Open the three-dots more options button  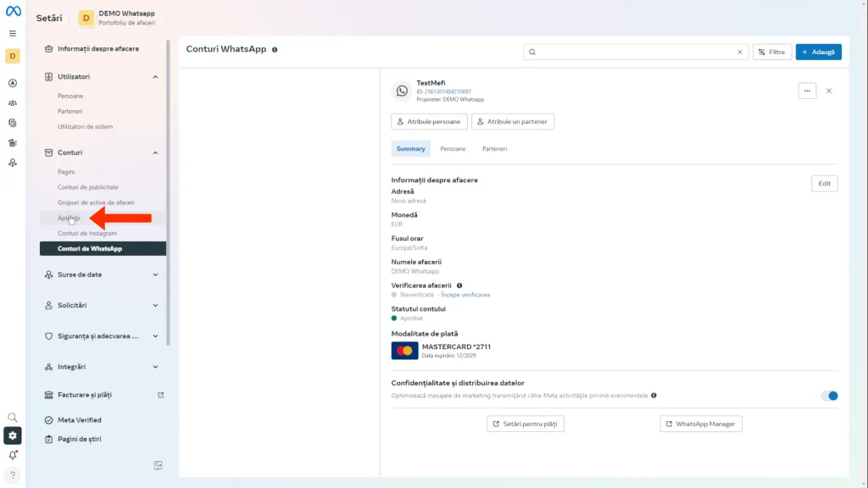pyautogui.click(x=807, y=91)
